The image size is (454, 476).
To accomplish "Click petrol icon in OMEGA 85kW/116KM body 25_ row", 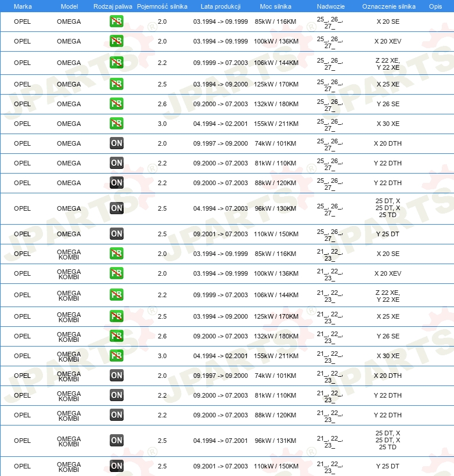I will pyautogui.click(x=117, y=21).
